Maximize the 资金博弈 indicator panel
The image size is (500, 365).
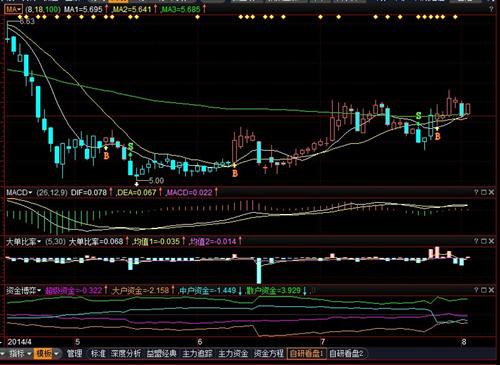click(484, 290)
